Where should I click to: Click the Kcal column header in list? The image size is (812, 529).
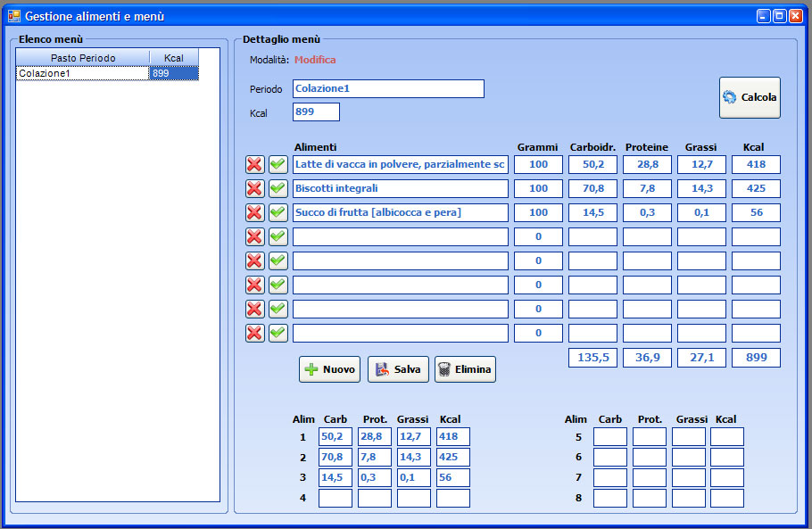(173, 58)
